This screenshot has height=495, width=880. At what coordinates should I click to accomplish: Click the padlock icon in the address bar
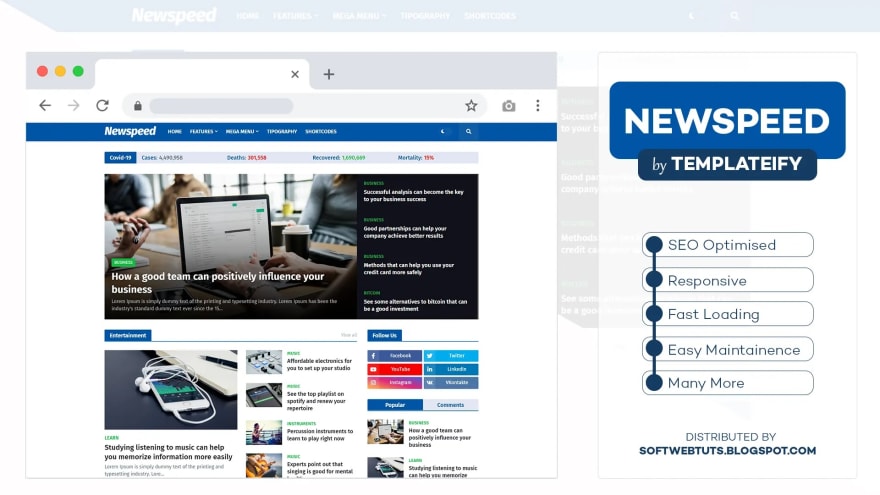pyautogui.click(x=138, y=106)
